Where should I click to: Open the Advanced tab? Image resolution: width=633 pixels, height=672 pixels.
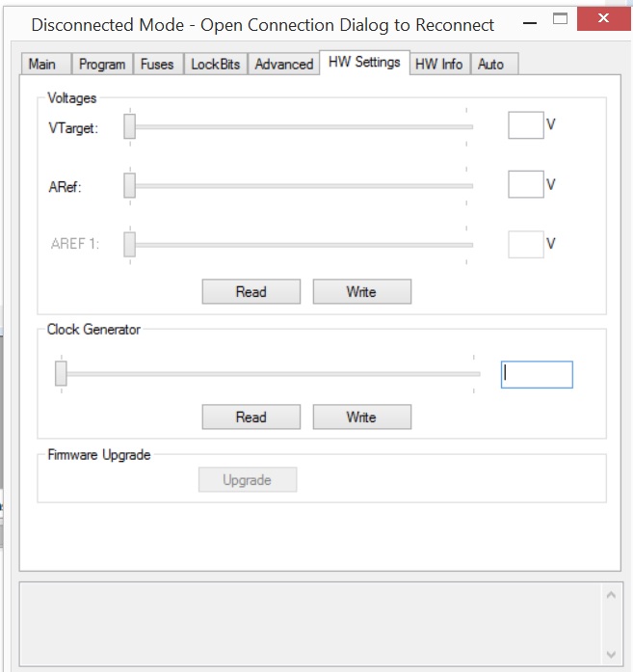pos(284,65)
